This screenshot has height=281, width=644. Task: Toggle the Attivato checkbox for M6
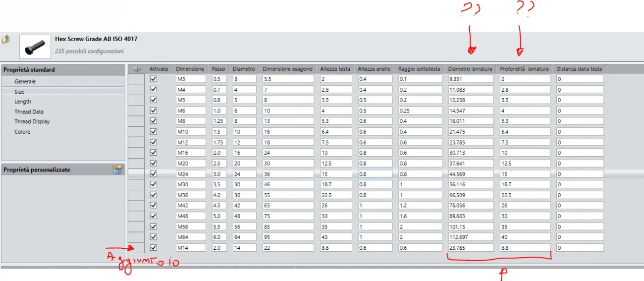(x=154, y=110)
